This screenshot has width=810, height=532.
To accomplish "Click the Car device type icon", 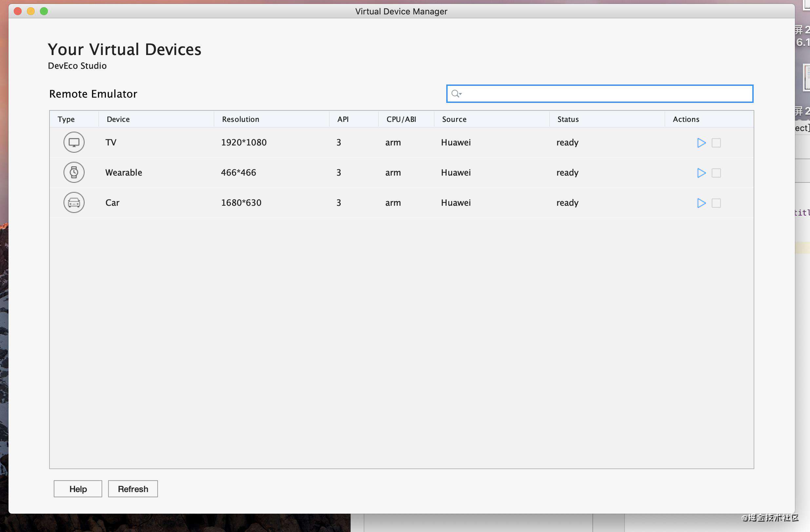I will [74, 203].
